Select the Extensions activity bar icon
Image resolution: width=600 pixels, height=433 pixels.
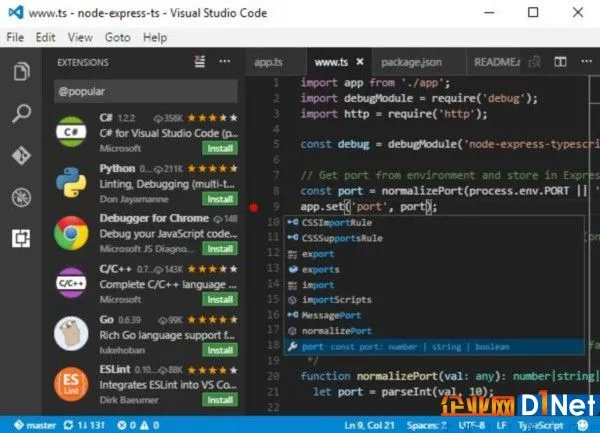21,238
